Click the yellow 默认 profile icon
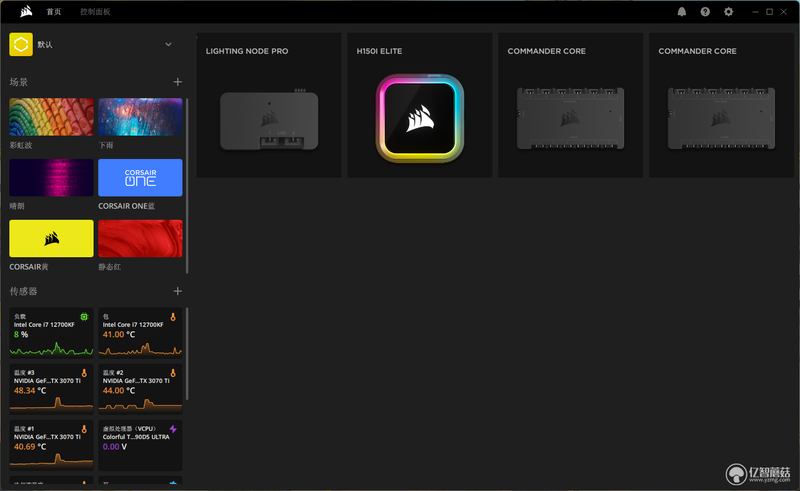This screenshot has width=800, height=491. [21, 44]
